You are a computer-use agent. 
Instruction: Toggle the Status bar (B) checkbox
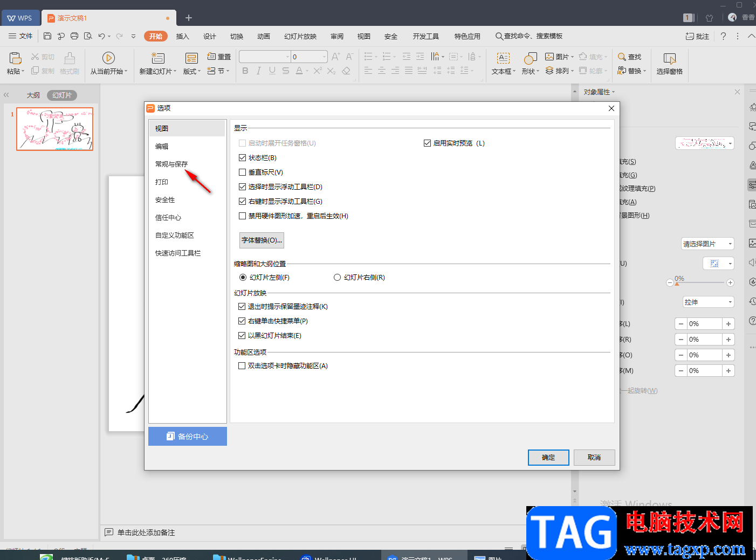coord(242,158)
